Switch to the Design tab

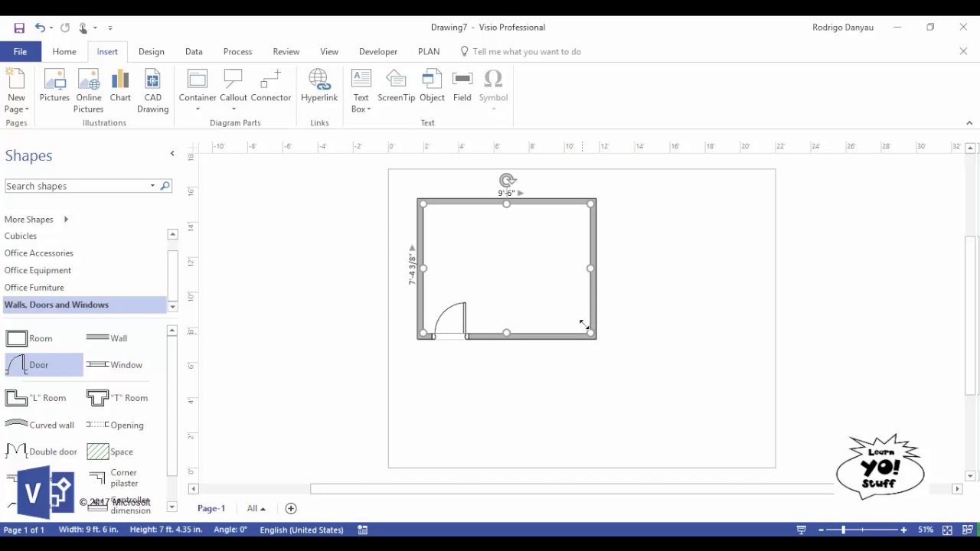point(152,51)
